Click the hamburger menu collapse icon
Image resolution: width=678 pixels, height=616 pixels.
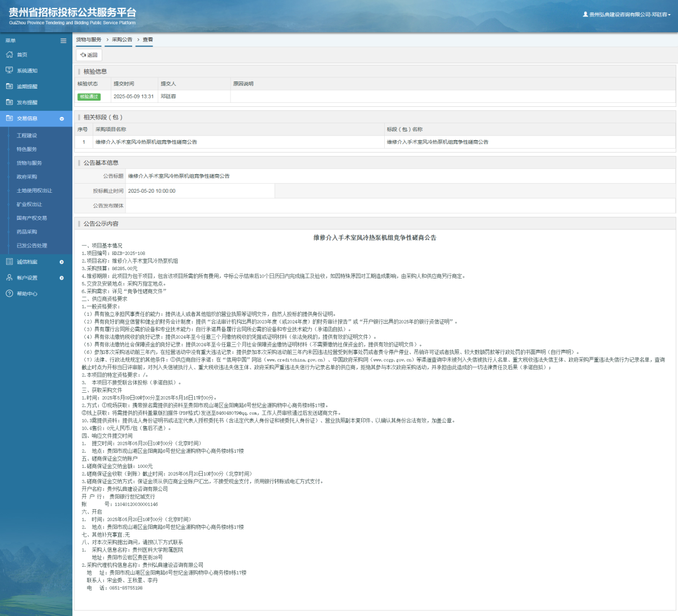pyautogui.click(x=63, y=41)
